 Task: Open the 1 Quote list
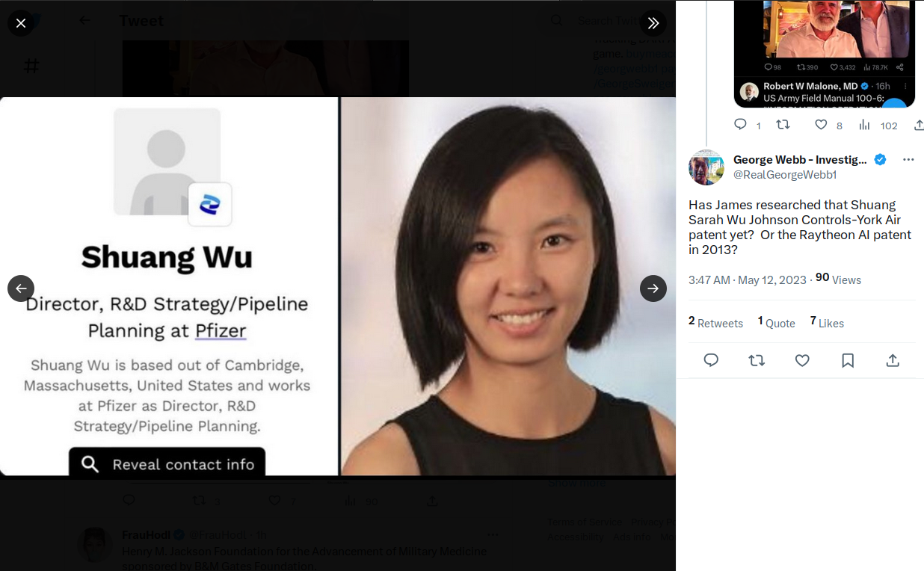pyautogui.click(x=776, y=322)
